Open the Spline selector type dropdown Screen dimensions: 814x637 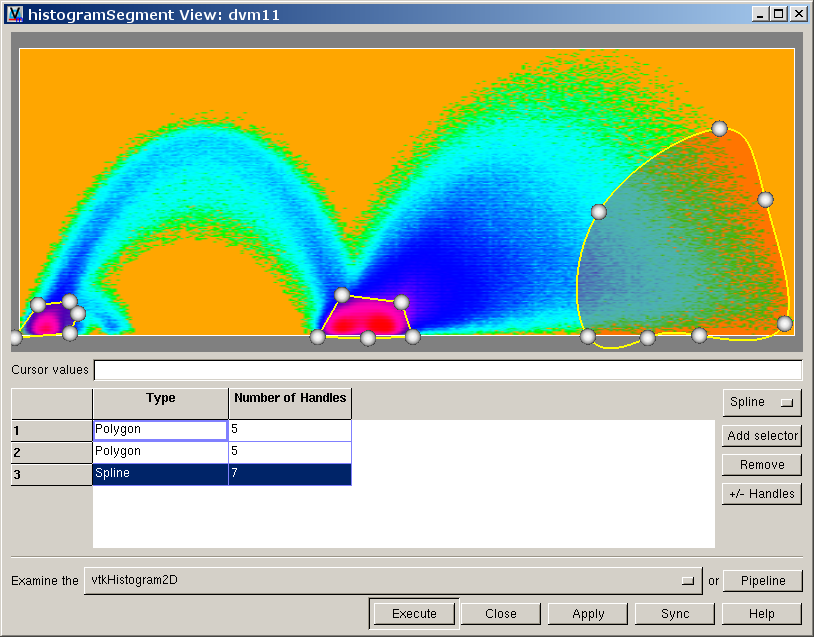click(762, 402)
